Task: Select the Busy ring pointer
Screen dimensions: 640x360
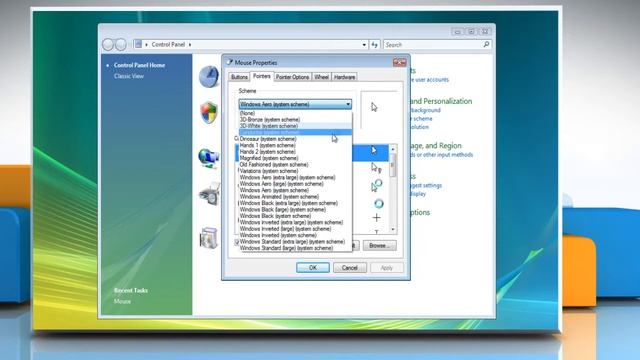Action: [x=378, y=203]
